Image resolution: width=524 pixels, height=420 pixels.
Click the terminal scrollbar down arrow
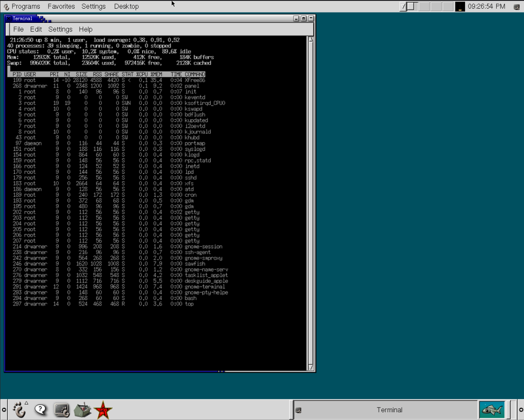[311, 367]
